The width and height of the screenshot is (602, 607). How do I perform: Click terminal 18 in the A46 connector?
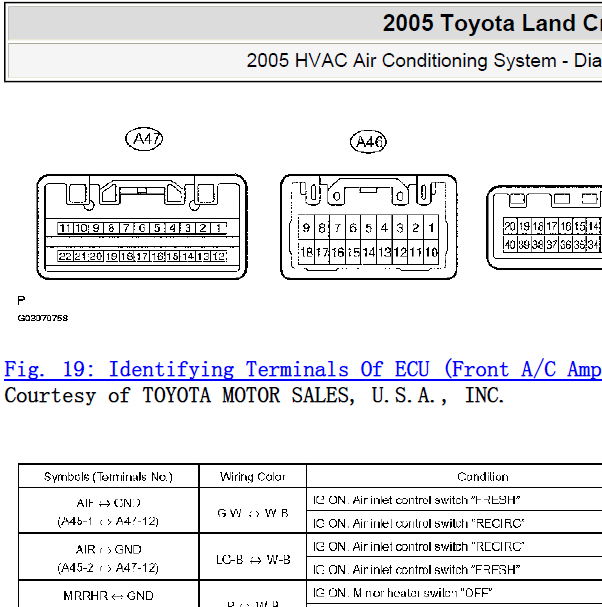tap(306, 252)
